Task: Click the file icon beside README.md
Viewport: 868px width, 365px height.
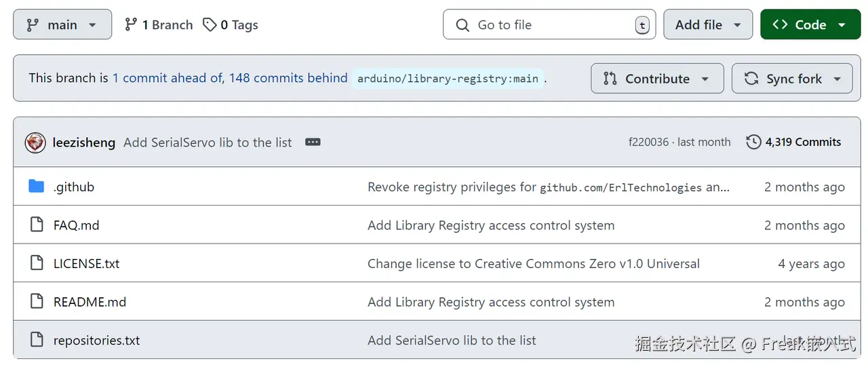Action: tap(37, 302)
